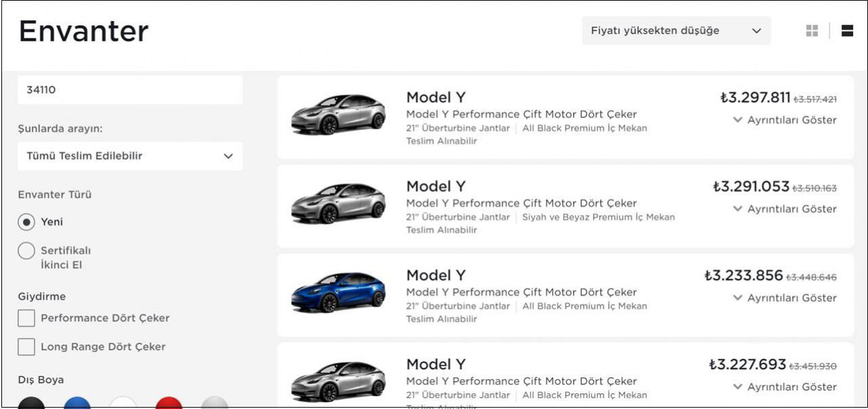Check the Performance Dört Çeker checkbox
The image size is (868, 409).
click(x=26, y=318)
